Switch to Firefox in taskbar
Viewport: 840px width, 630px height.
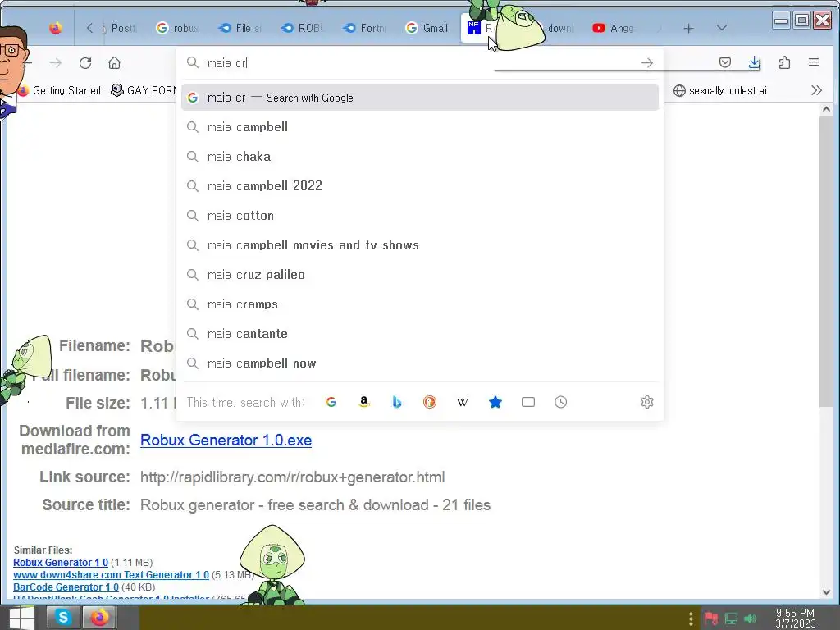click(99, 618)
